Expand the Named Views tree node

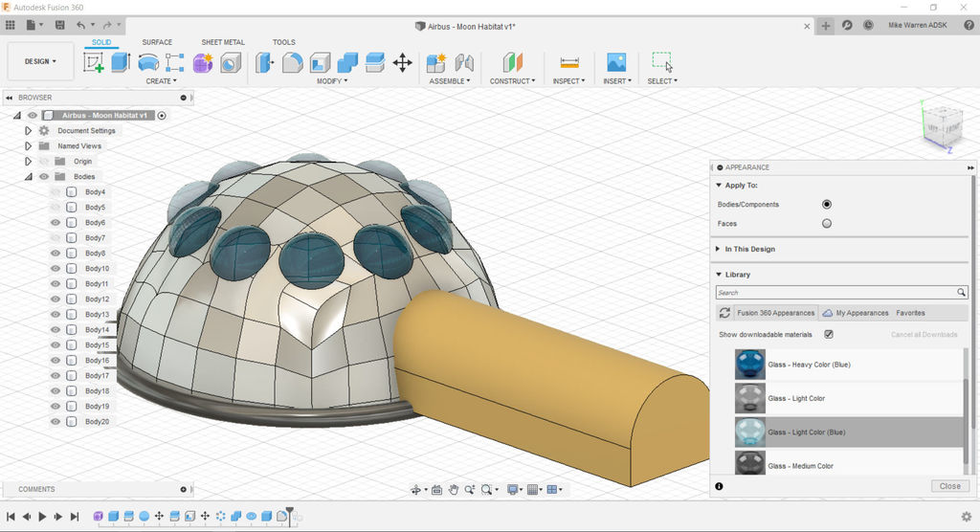click(x=29, y=146)
